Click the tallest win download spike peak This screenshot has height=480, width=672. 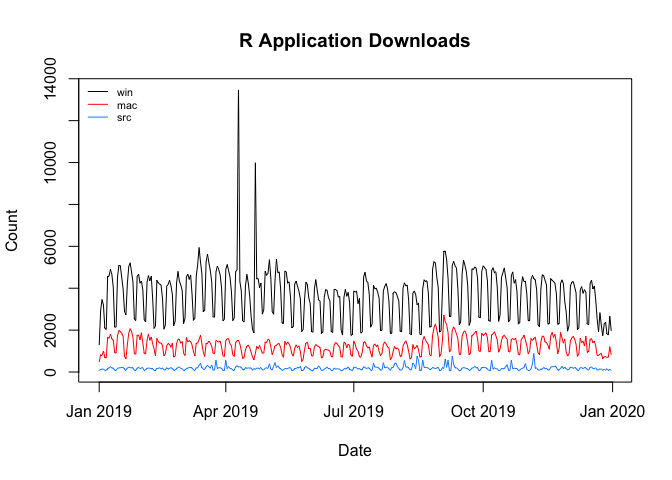click(x=238, y=91)
